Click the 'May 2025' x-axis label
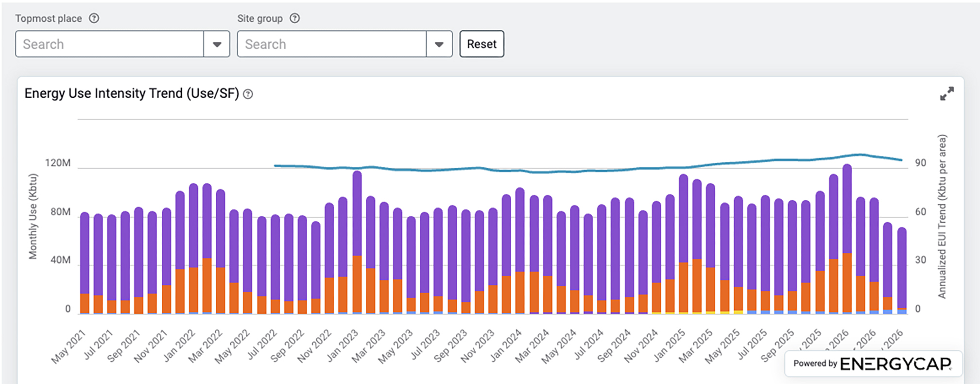The height and width of the screenshot is (384, 980). (722, 347)
